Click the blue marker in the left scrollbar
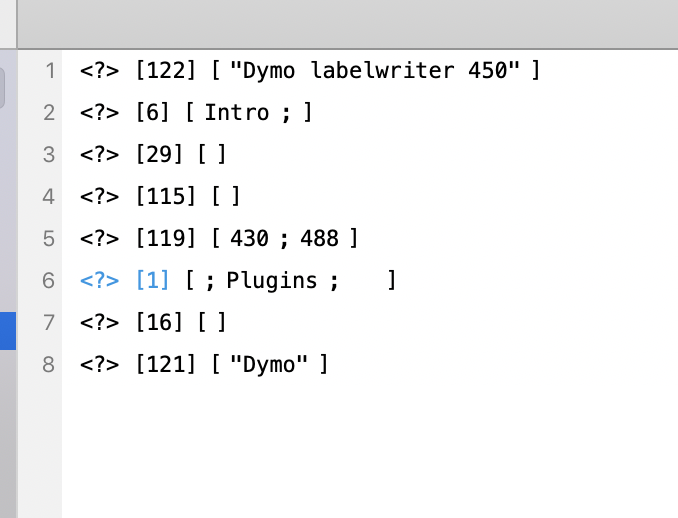678x518 pixels. [x=8, y=331]
